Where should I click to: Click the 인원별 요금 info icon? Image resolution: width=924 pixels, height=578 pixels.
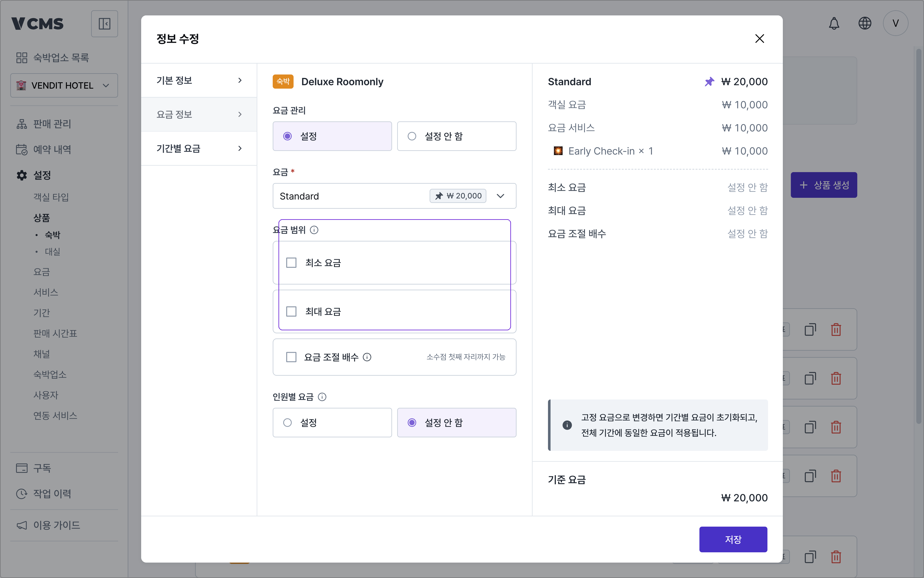tap(322, 397)
